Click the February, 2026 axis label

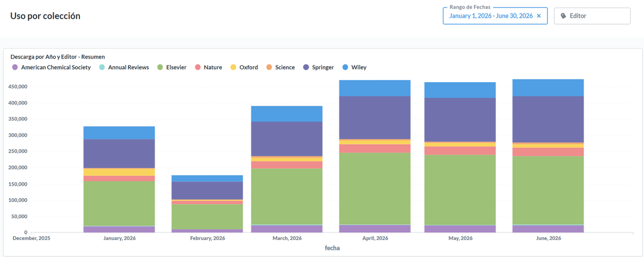click(x=208, y=238)
